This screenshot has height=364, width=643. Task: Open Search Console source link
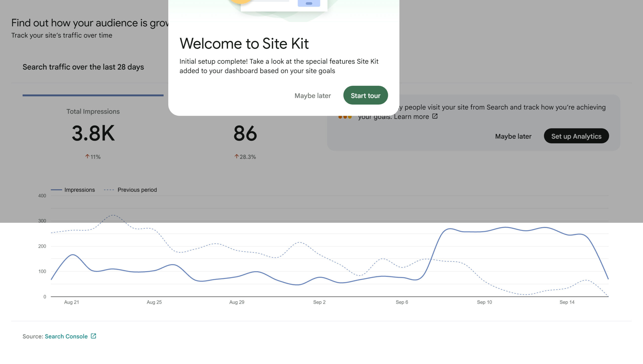pos(66,336)
